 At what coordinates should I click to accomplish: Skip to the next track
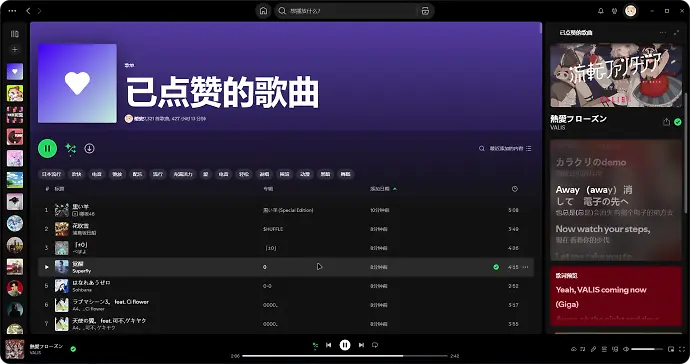tap(361, 345)
